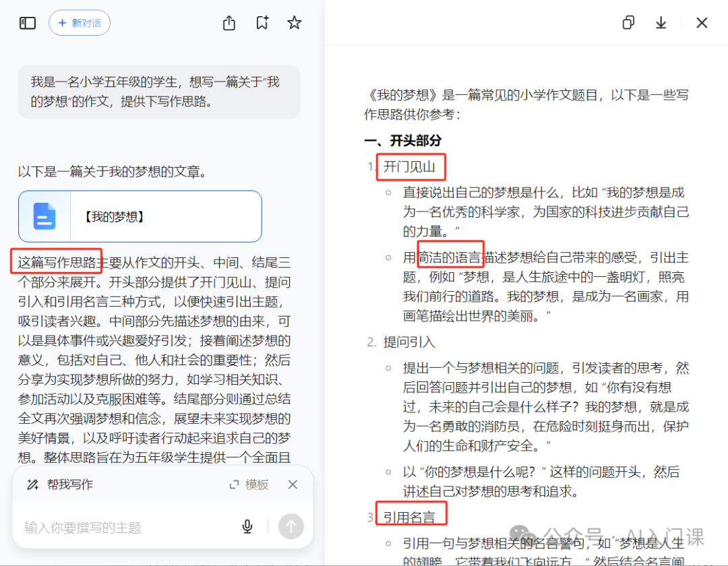The width and height of the screenshot is (728, 566).
Task: Click the star favorite icon
Action: pyautogui.click(x=295, y=23)
